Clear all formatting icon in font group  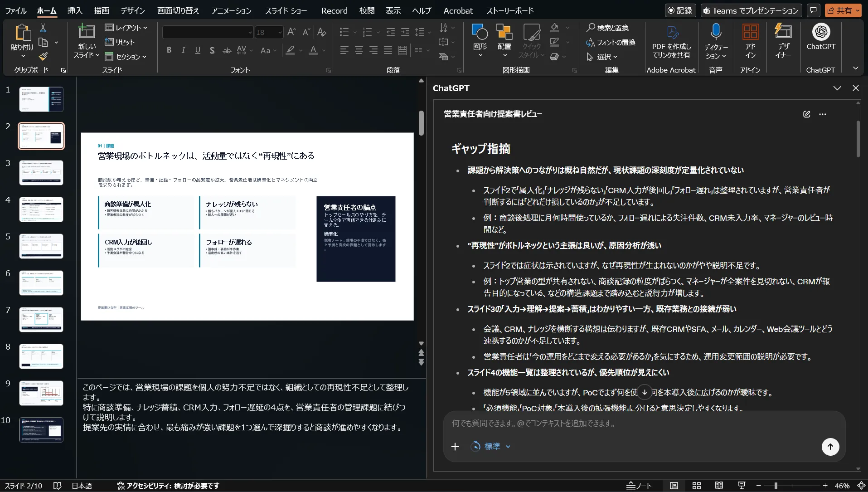pos(321,32)
